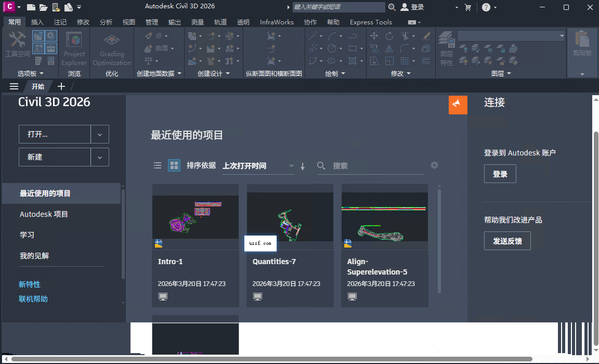Open the 新特性 link
This screenshot has height=364, width=599.
click(29, 284)
